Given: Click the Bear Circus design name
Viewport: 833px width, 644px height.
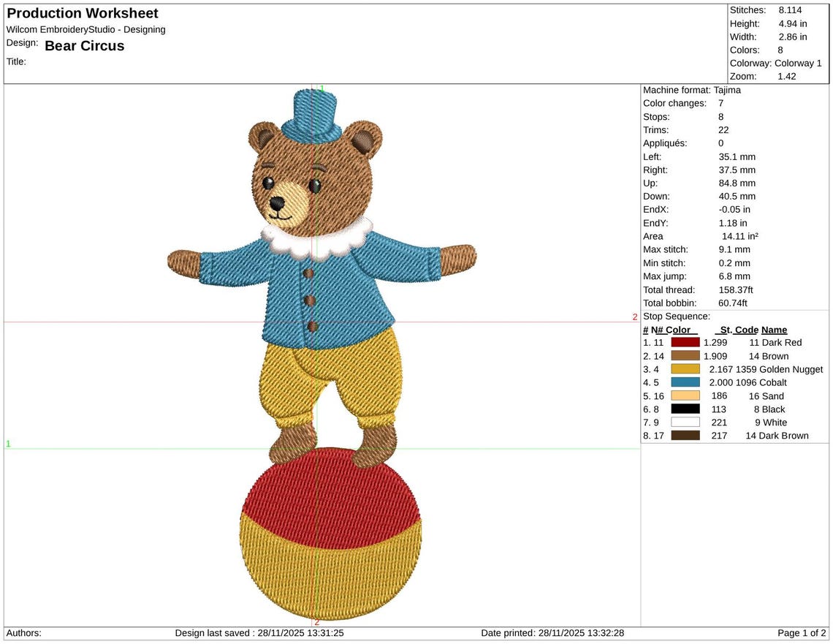Looking at the screenshot, I should (x=85, y=46).
